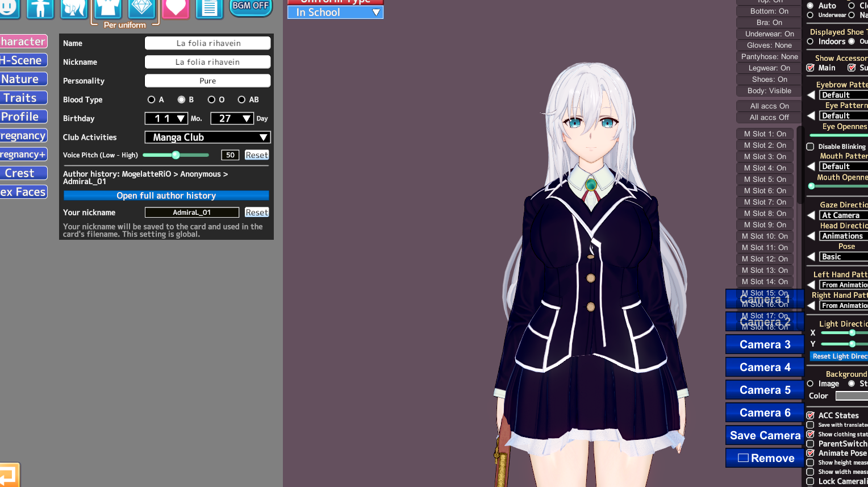Open the Accessories diamond category icon
Image resolution: width=868 pixels, height=487 pixels.
click(x=141, y=8)
